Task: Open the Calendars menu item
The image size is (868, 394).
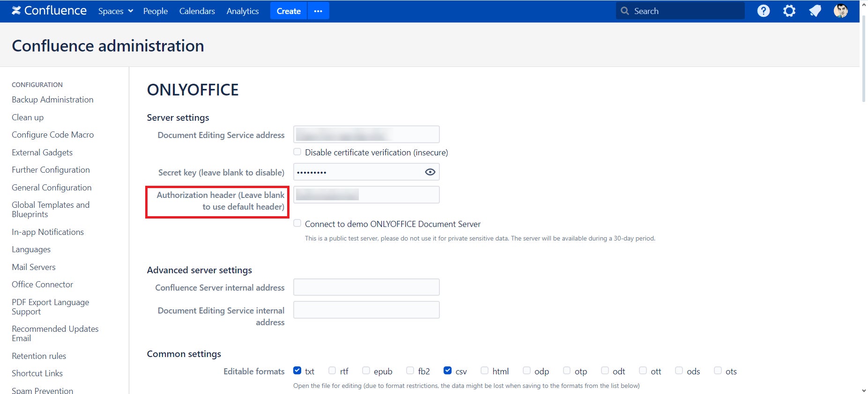Action: 197,11
